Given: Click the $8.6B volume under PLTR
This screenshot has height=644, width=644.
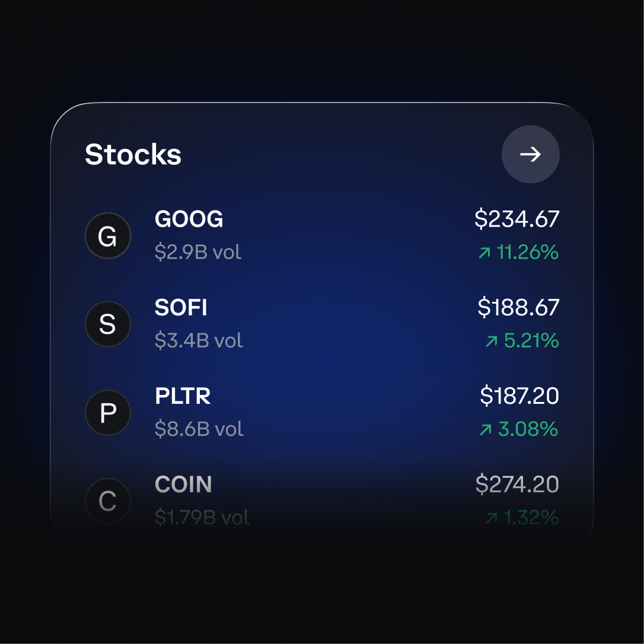Looking at the screenshot, I should 199,429.
